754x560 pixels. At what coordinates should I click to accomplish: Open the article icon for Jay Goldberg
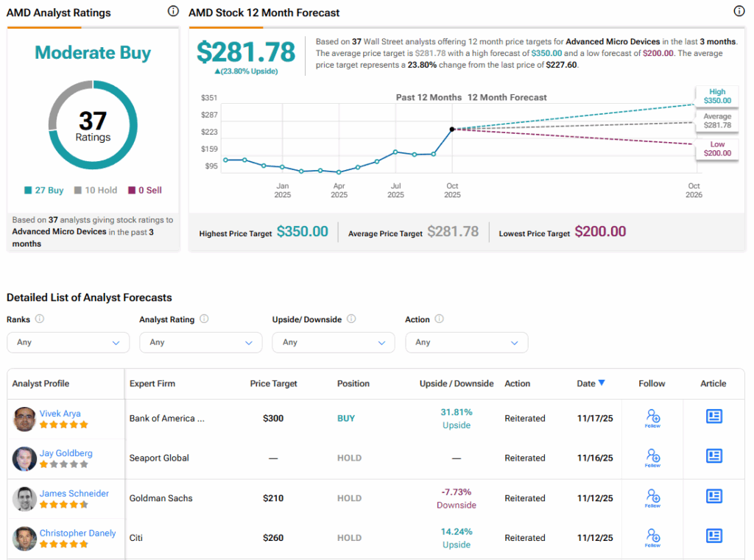714,456
